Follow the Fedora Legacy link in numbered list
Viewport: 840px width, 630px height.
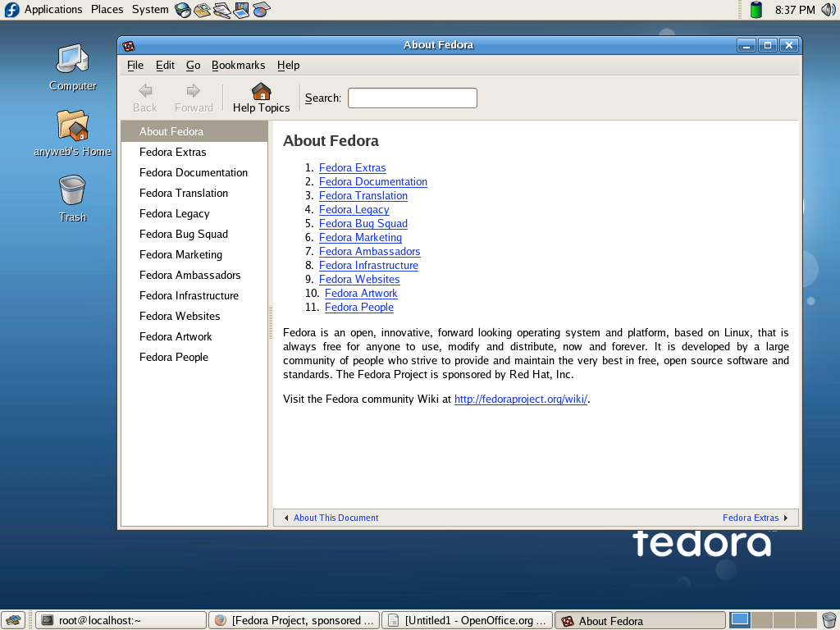pos(354,209)
